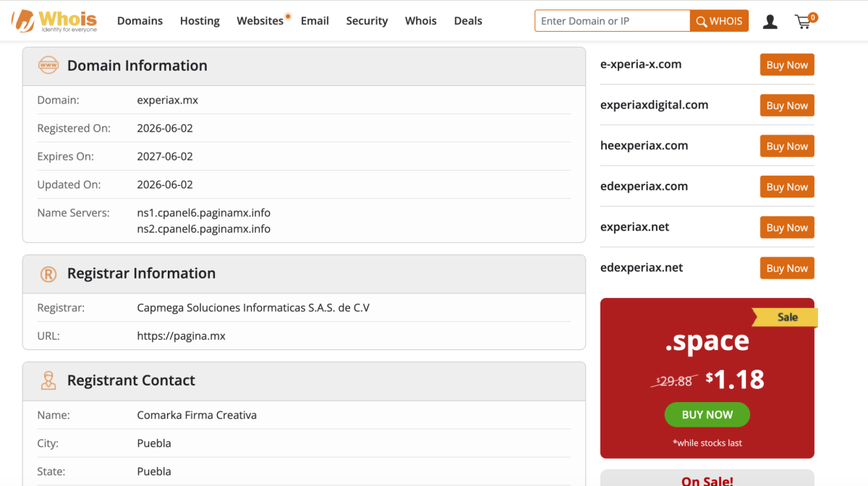868x486 pixels.
Task: Click the .space sale banner title
Action: pos(707,341)
